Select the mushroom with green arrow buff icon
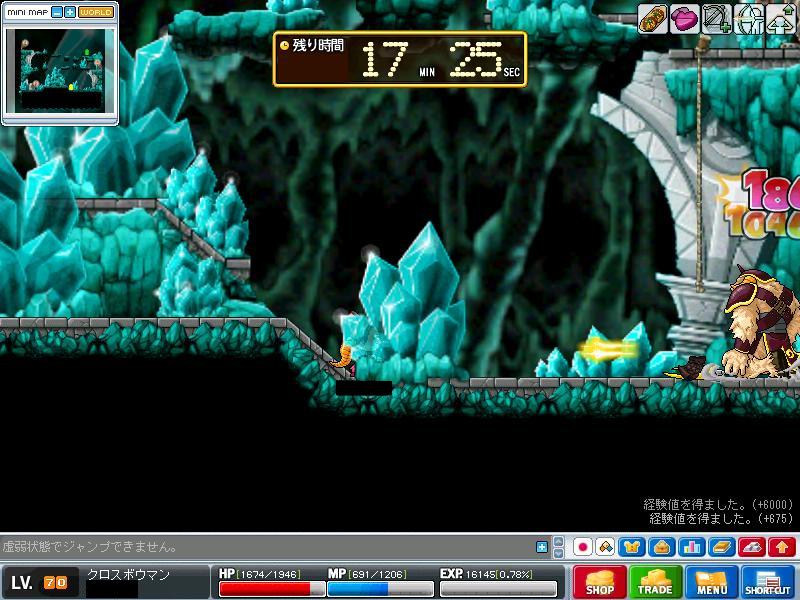800x600 pixels. pos(782,20)
